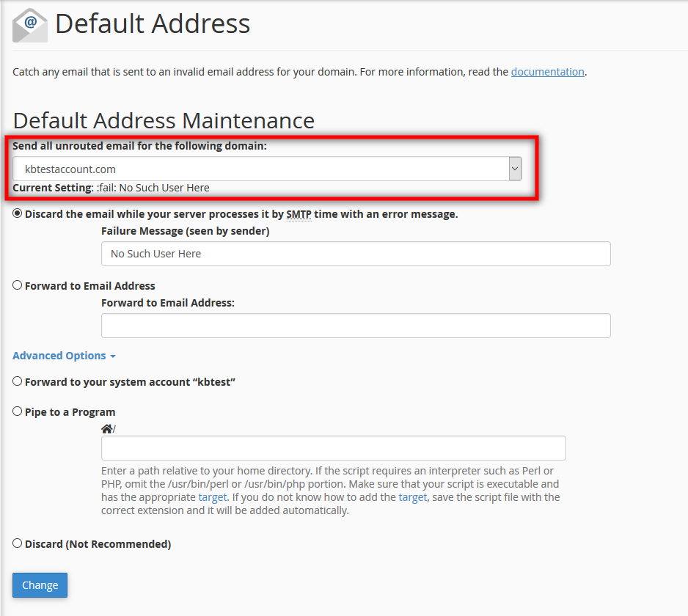Collapse the Advanced Options section
Screen dimensions: 688x616
(x=64, y=356)
